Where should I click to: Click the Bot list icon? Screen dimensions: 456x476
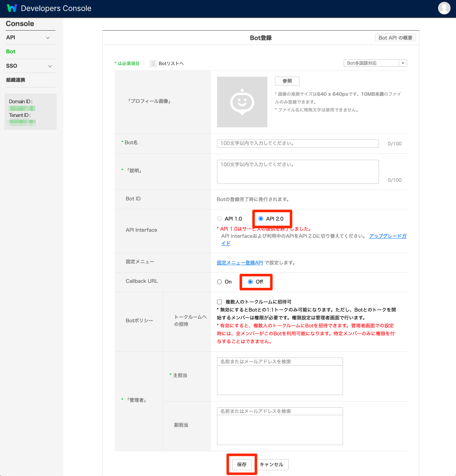click(153, 64)
